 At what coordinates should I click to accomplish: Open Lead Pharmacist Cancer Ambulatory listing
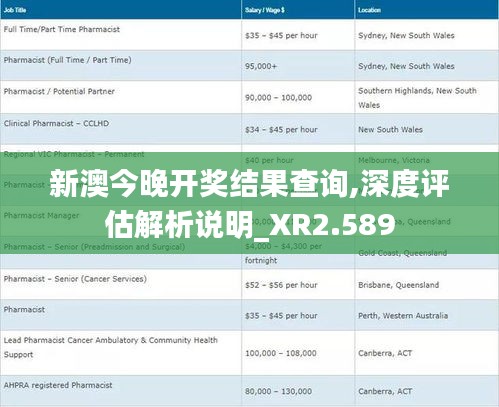point(110,347)
